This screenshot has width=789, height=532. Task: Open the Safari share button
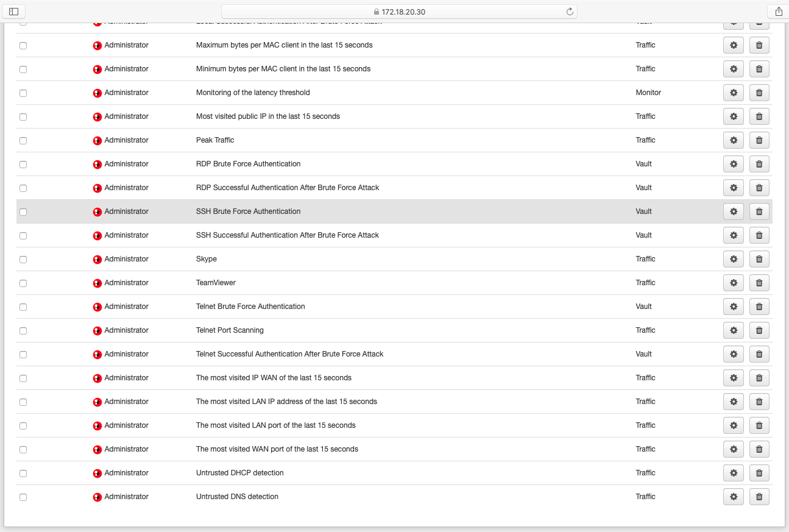[779, 12]
